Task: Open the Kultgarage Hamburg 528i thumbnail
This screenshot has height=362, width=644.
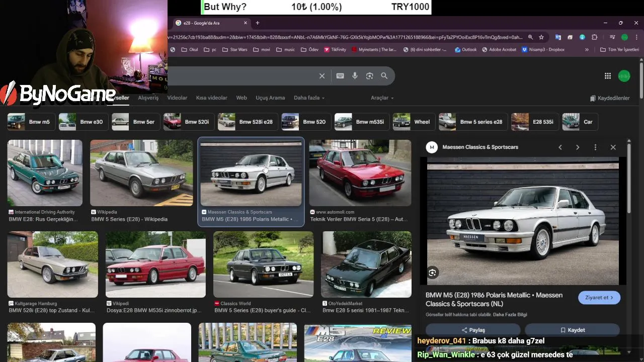Action: 53,264
